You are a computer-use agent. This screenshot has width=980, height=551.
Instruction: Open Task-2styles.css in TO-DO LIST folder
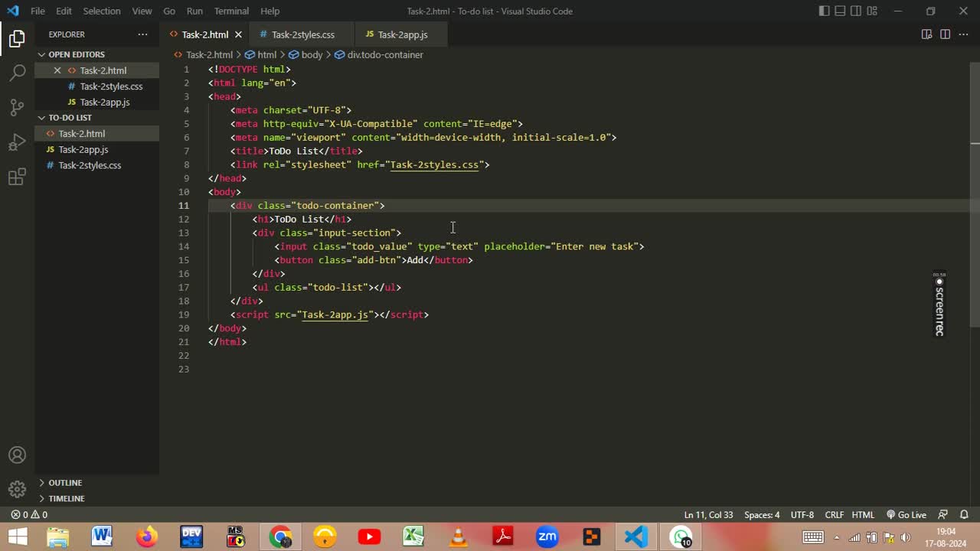click(97, 165)
